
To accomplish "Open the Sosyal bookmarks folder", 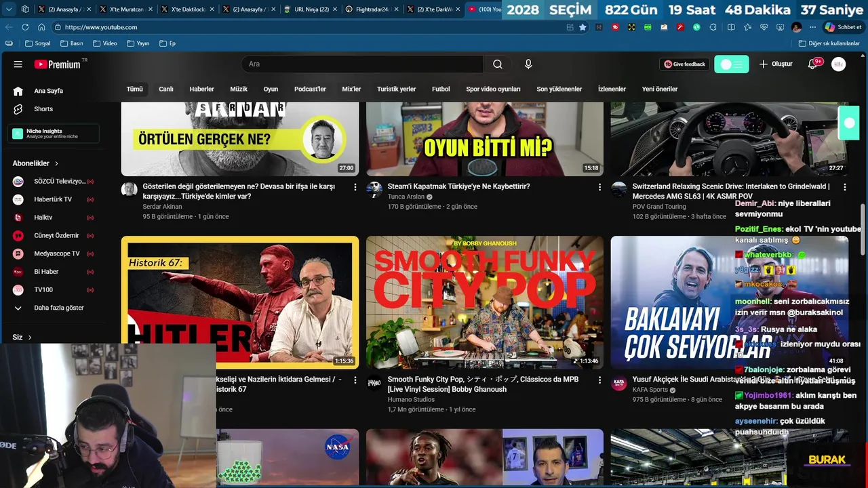I will click(x=38, y=43).
